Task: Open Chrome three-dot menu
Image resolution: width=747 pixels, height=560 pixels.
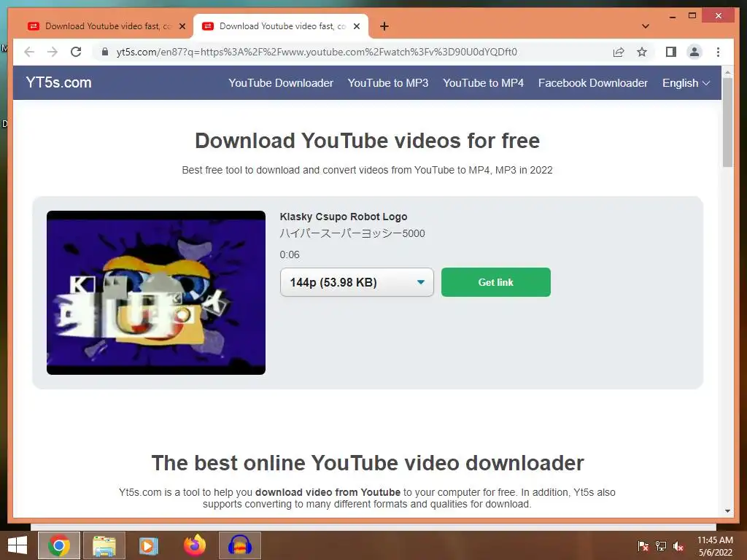Action: coord(718,52)
